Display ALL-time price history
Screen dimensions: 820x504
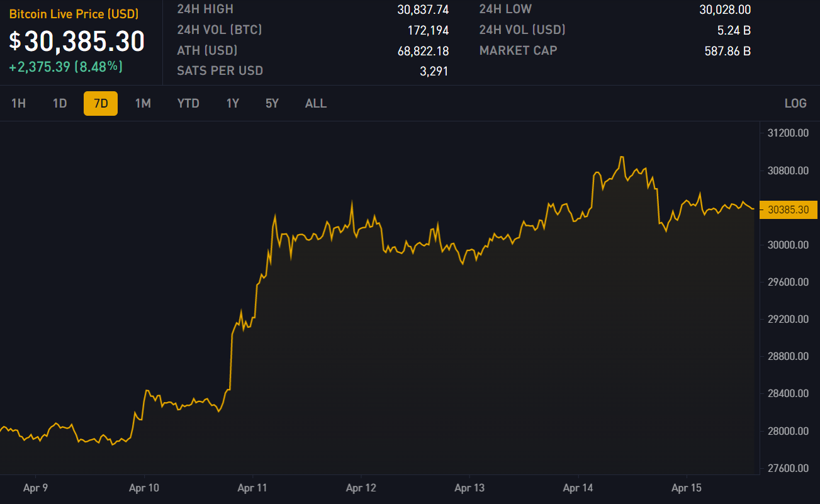(x=316, y=103)
